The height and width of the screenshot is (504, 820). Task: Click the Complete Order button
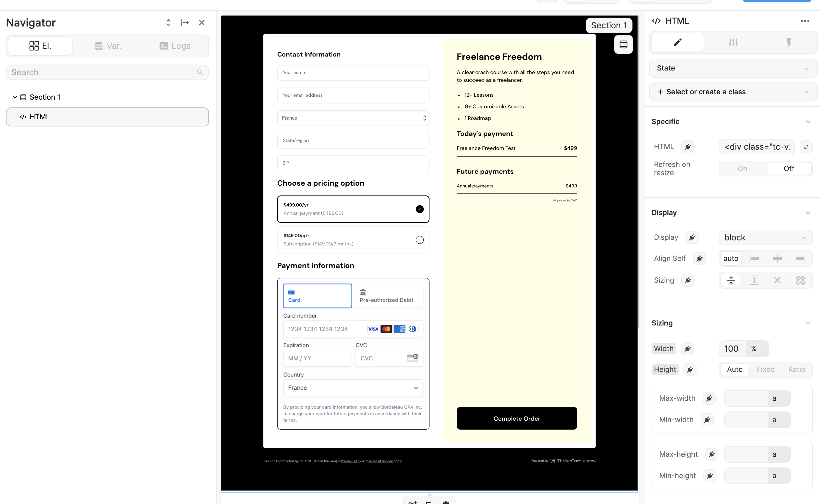(517, 418)
